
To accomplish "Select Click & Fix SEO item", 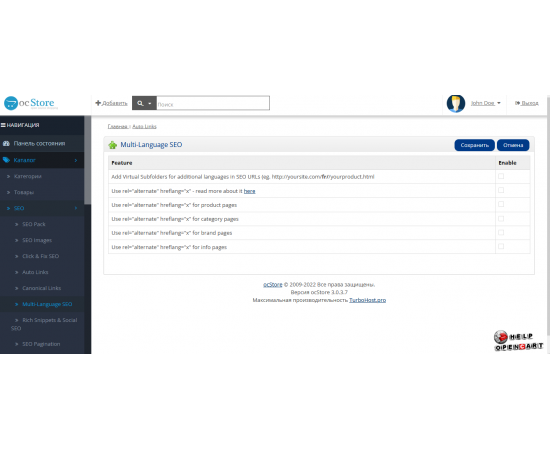I will point(42,256).
